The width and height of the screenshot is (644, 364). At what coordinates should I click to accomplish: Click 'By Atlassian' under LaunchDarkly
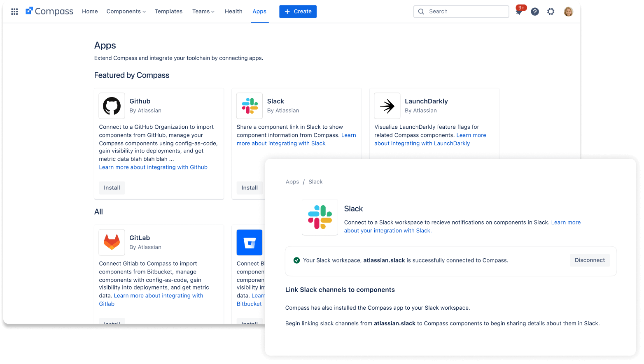pos(421,111)
